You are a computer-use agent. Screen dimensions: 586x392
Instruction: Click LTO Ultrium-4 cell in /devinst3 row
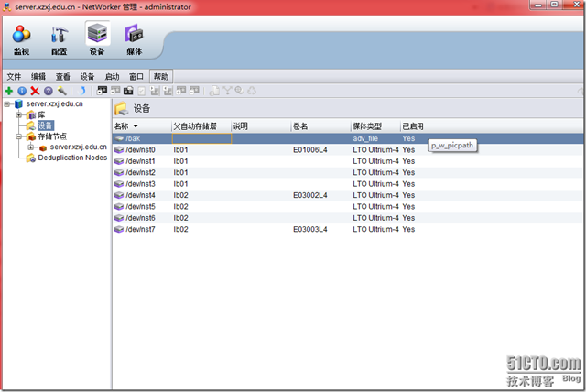(x=375, y=184)
